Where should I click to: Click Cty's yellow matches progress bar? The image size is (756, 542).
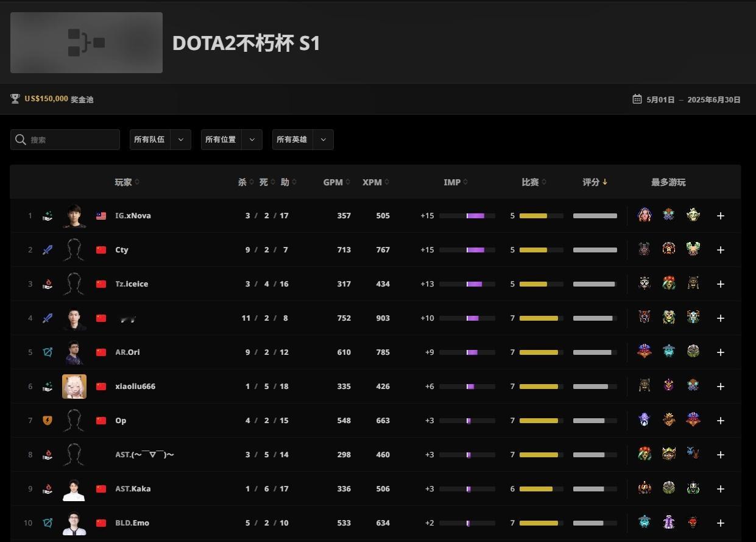542,250
